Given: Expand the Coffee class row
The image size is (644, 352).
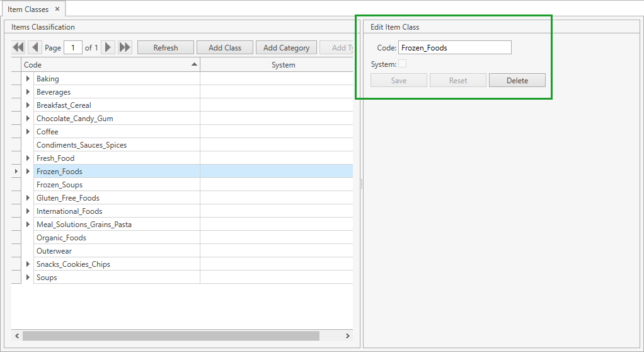Looking at the screenshot, I should coord(28,132).
